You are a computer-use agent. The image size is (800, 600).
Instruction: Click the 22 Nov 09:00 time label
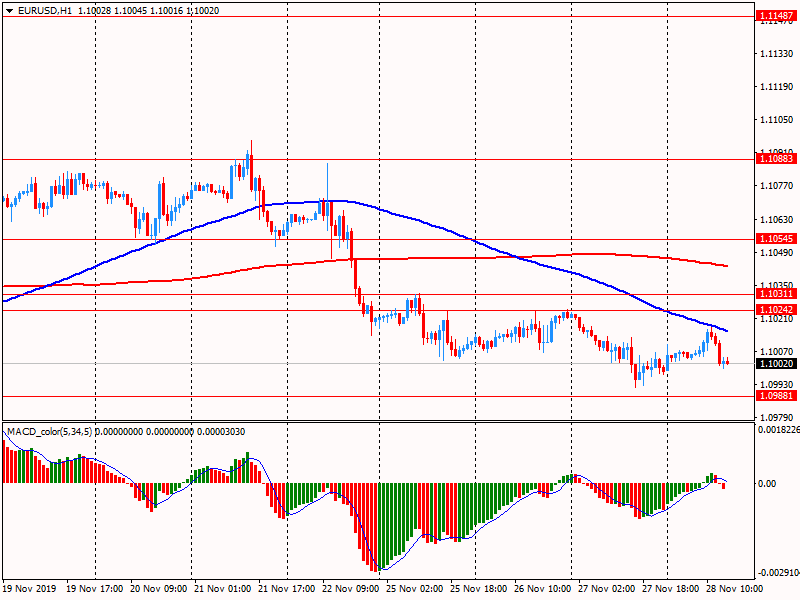tap(352, 590)
